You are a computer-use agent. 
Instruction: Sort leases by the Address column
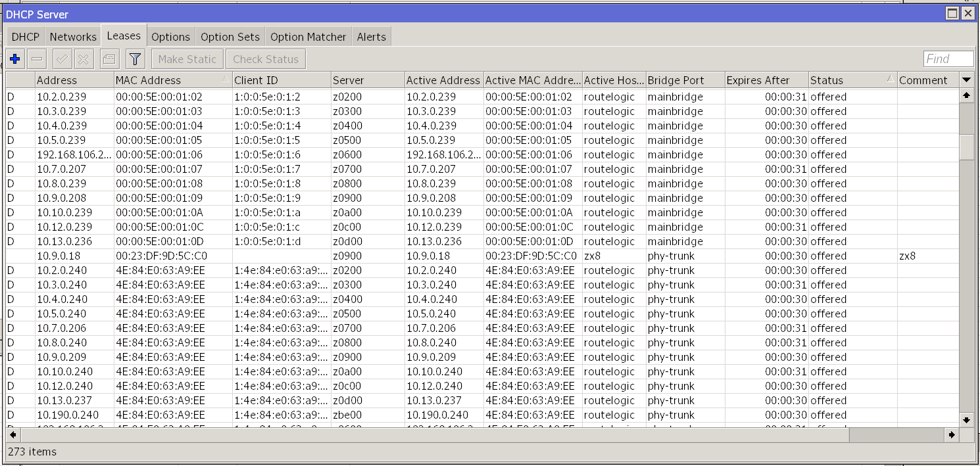point(56,80)
